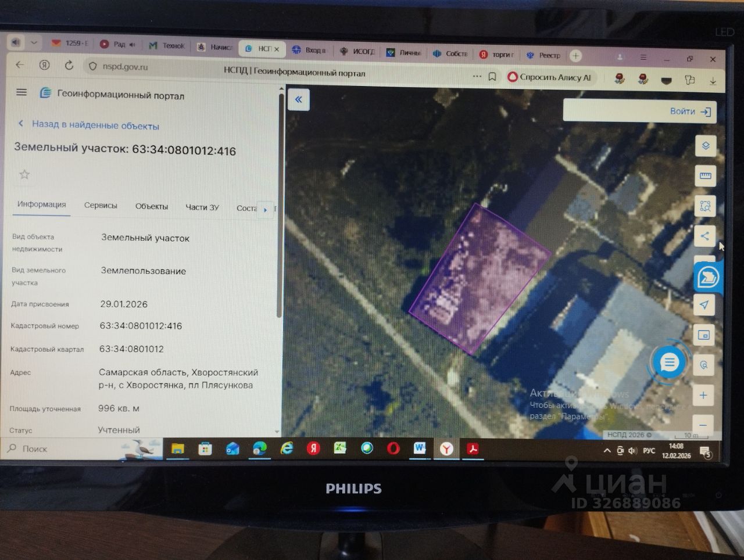Open the portal hamburger menu
The width and height of the screenshot is (744, 560).
click(22, 92)
